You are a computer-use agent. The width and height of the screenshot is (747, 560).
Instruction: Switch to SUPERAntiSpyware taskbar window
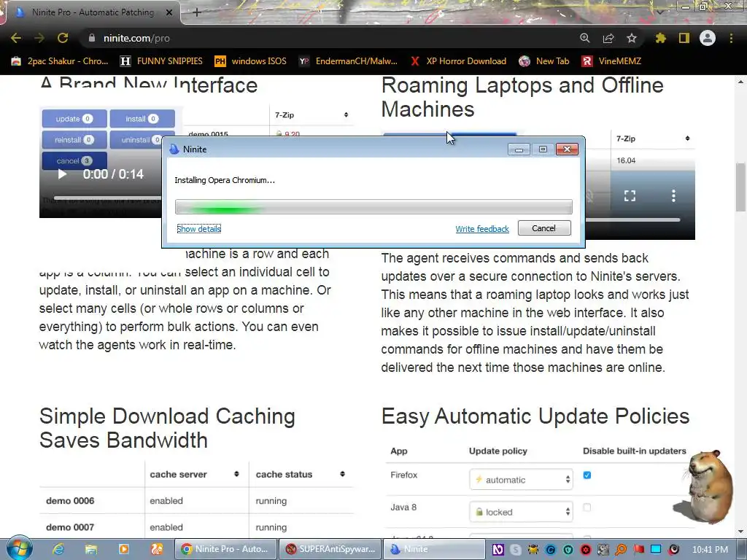click(x=330, y=549)
